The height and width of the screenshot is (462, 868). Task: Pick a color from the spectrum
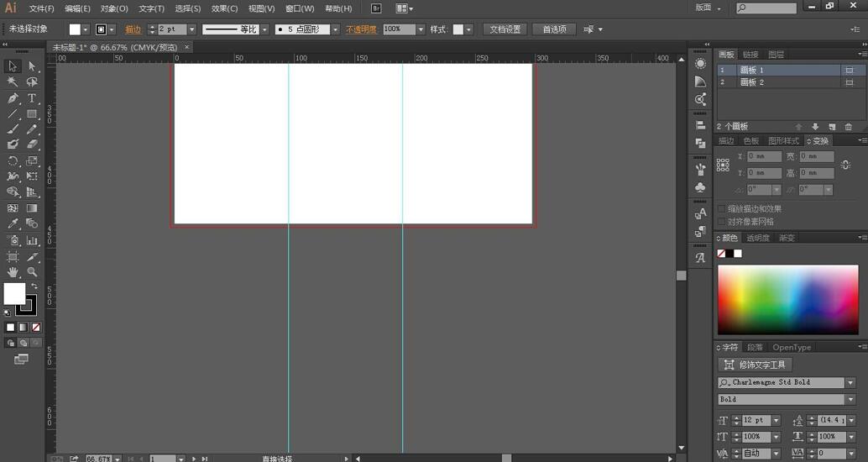coord(787,300)
